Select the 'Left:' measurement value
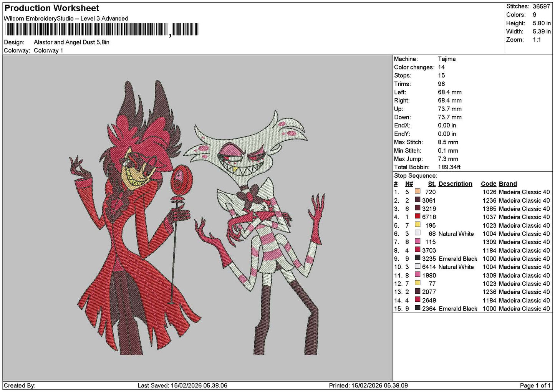Screen dimensions: 555x392 [450, 92]
